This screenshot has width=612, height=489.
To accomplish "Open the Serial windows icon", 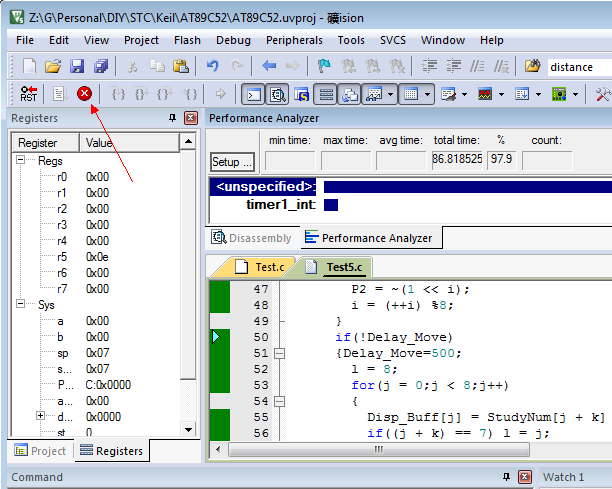I will [x=448, y=94].
